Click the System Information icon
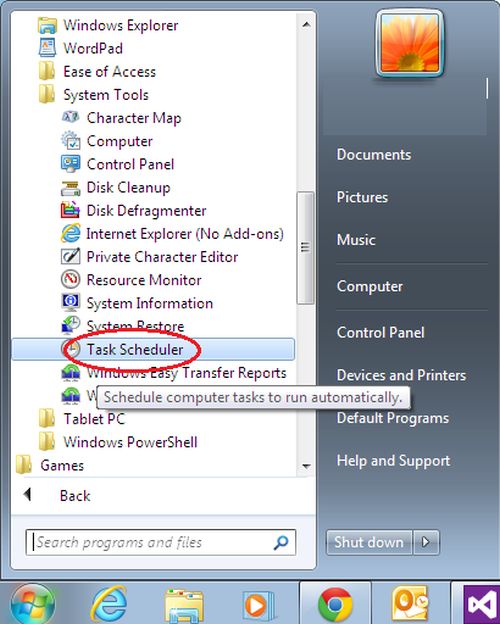Viewport: 500px width, 624px height. (70, 302)
